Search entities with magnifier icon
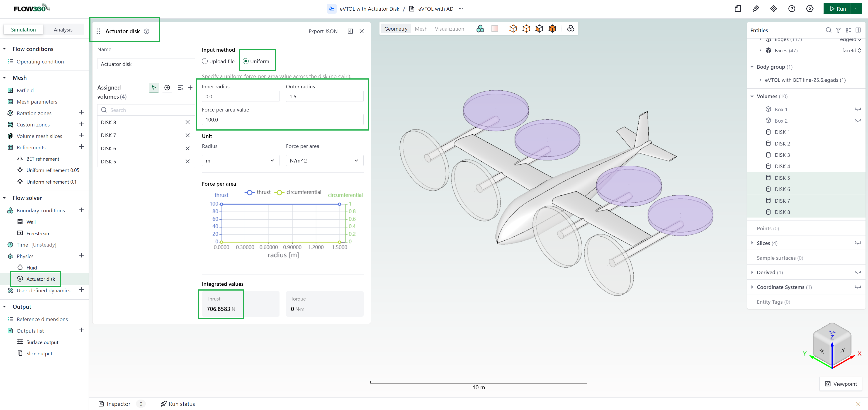The width and height of the screenshot is (868, 410). coord(828,30)
